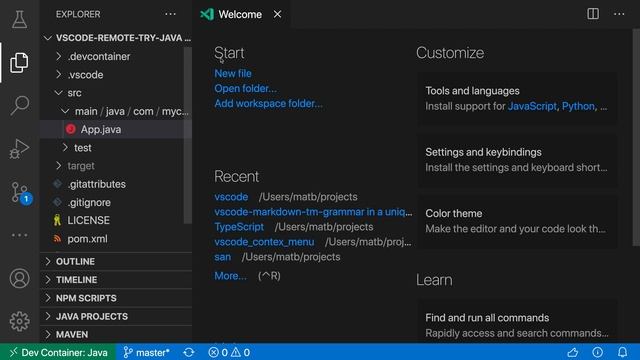Viewport: 640px width, 360px height.
Task: Split the editor right
Action: [593, 14]
